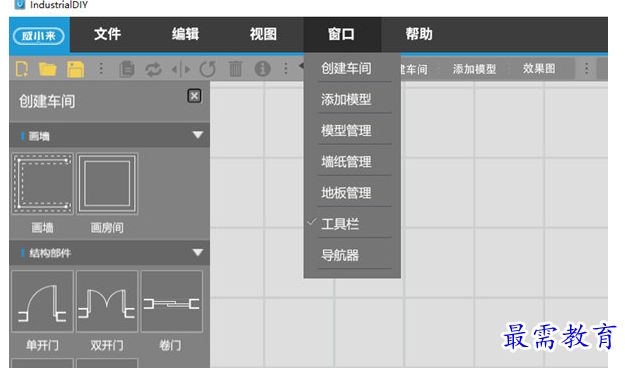The height and width of the screenshot is (368, 625).
Task: Switch to 效果图 toolbar tab
Action: coord(539,69)
